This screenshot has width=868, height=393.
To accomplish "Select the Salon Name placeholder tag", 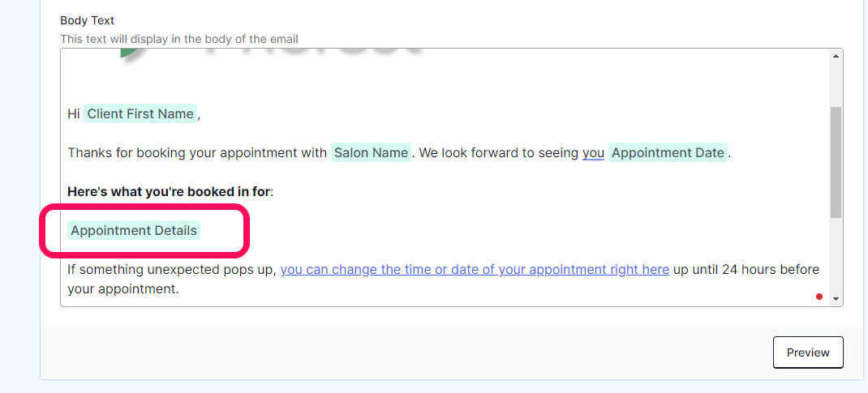I will [371, 152].
